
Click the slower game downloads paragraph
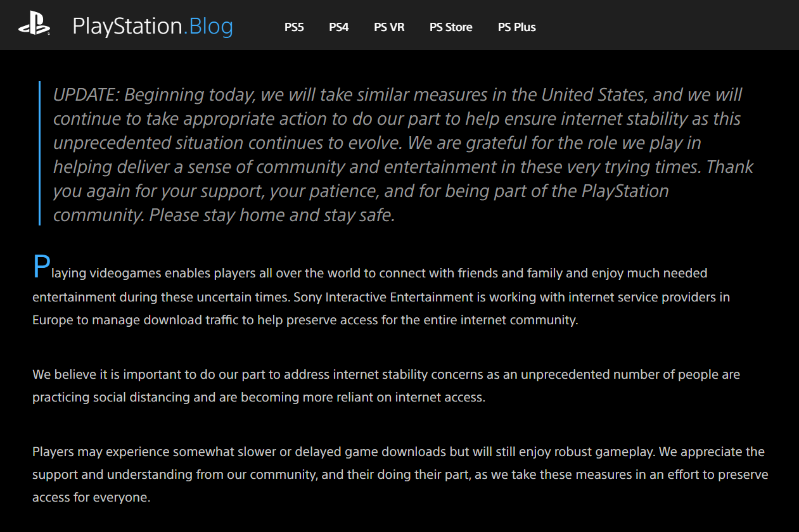(400, 475)
